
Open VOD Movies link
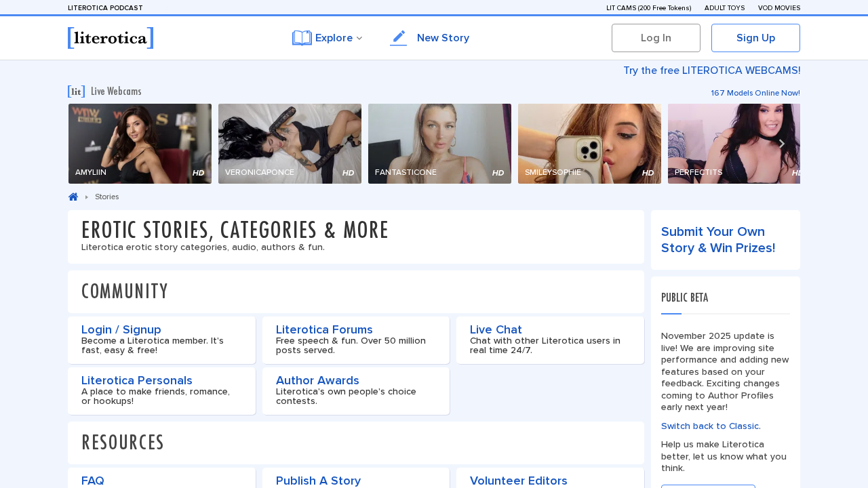pyautogui.click(x=779, y=8)
